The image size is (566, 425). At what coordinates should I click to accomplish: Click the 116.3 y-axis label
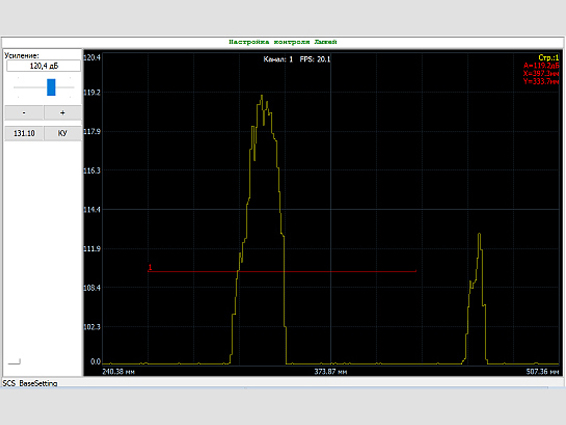pos(92,170)
